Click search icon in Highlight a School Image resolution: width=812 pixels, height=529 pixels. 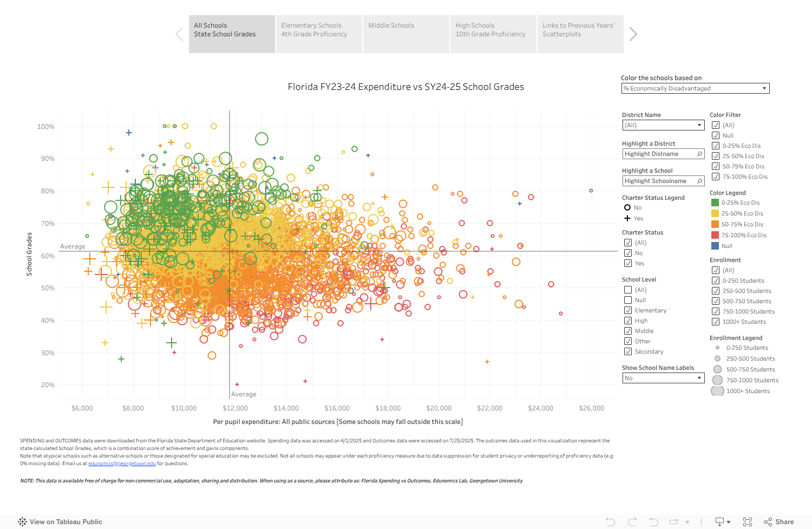click(x=699, y=181)
